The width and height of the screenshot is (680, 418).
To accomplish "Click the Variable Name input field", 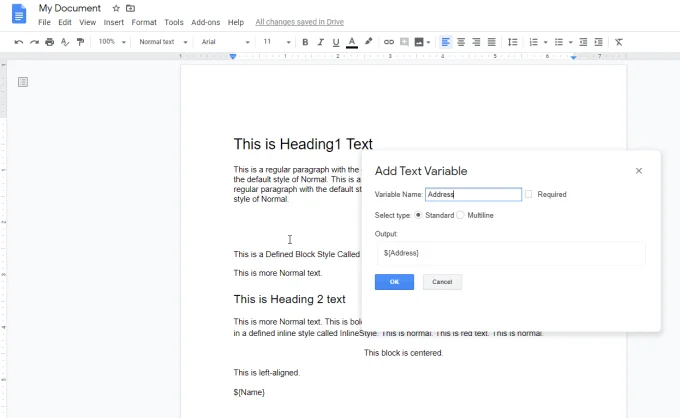I will pos(473,194).
